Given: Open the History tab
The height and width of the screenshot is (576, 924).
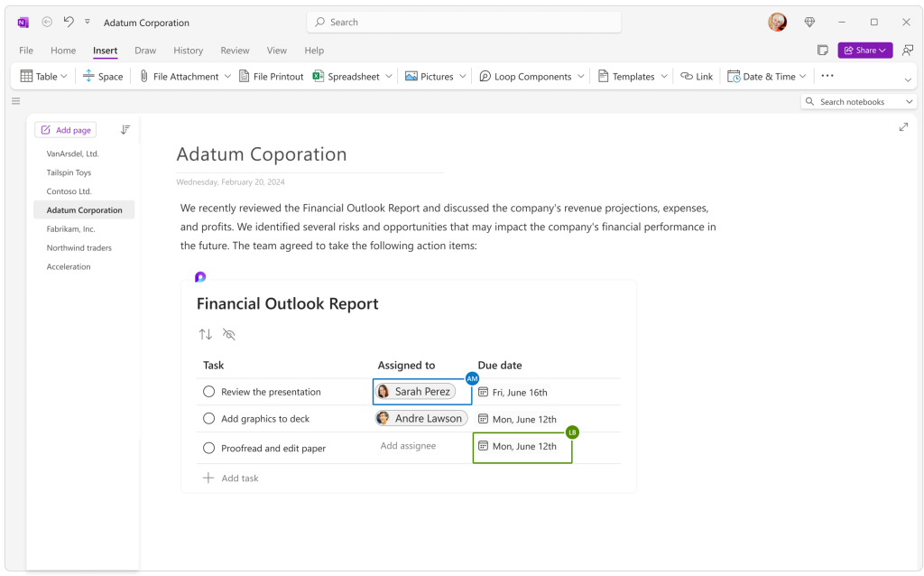Looking at the screenshot, I should pyautogui.click(x=188, y=51).
